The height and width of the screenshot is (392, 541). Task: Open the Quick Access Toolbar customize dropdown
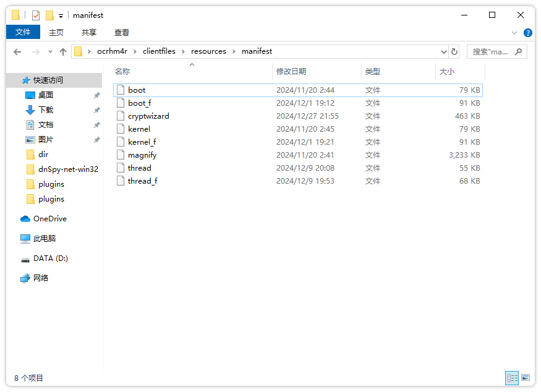(x=61, y=16)
